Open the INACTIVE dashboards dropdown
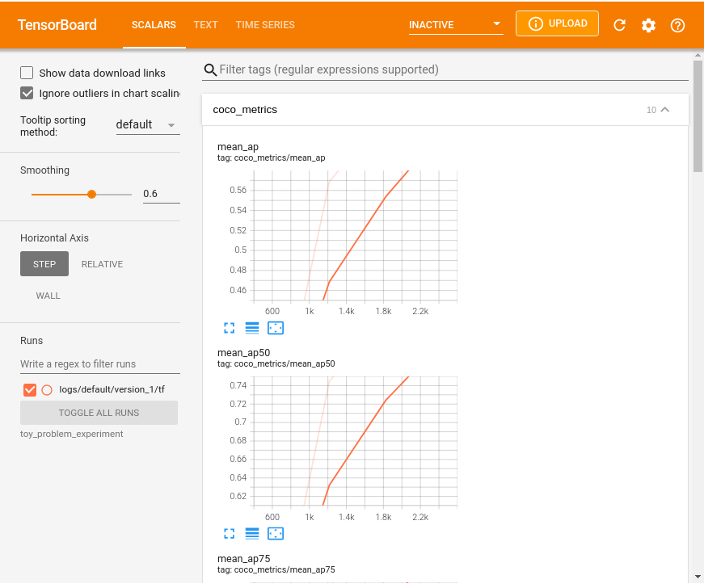The image size is (704, 588). (456, 25)
